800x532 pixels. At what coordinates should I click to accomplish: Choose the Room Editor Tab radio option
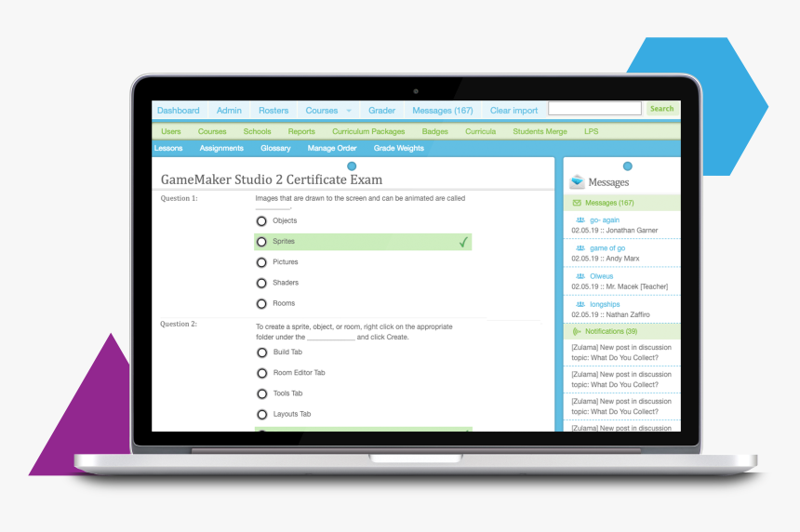261,373
